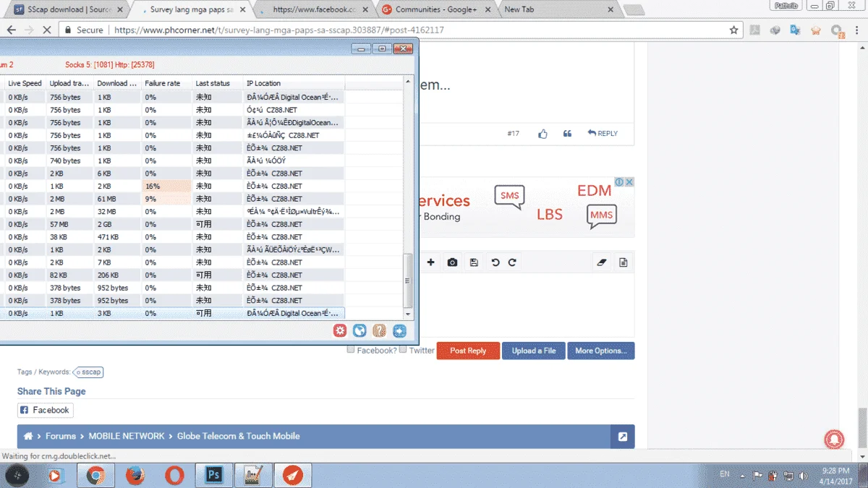
Task: Click the chef hat extension icon
Action: click(816, 30)
